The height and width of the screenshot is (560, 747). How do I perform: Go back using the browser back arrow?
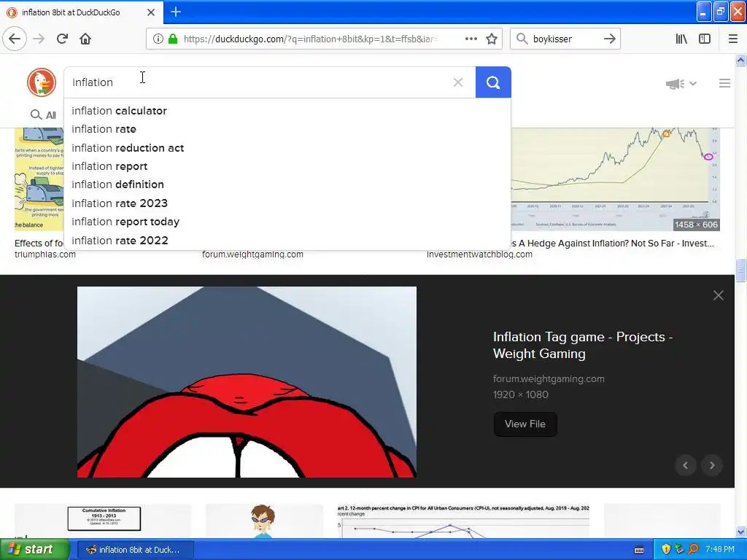click(x=15, y=39)
